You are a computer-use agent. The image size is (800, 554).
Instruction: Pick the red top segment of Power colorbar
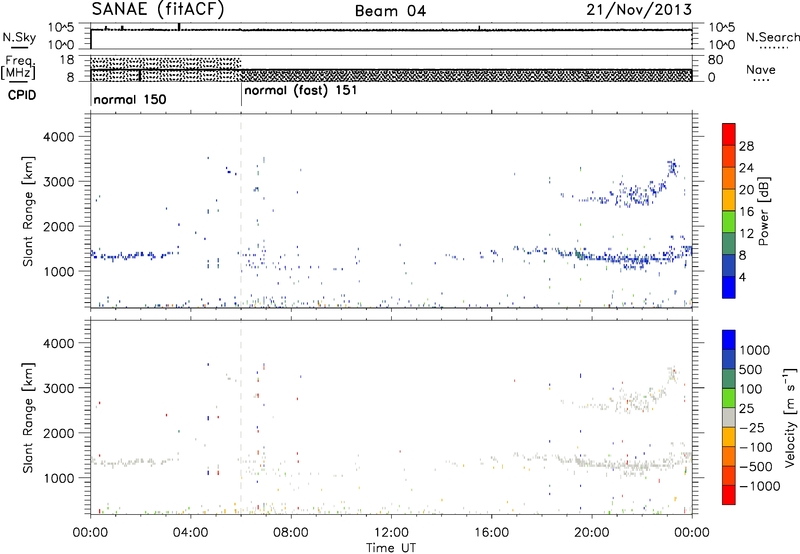click(x=729, y=134)
